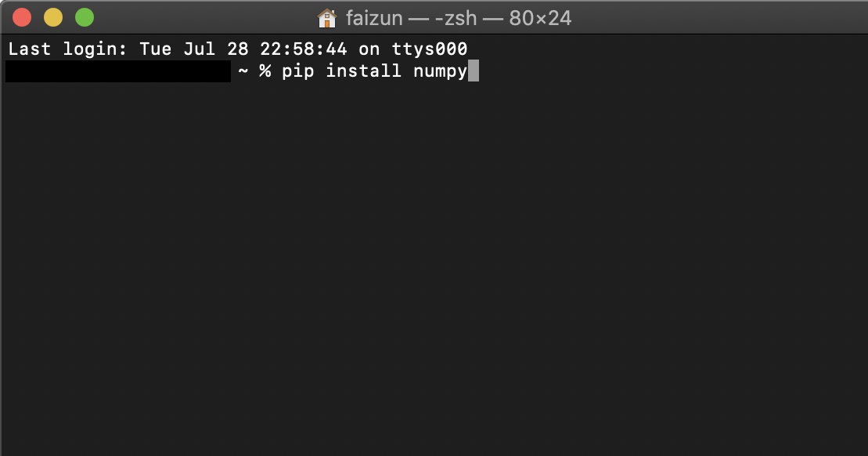The height and width of the screenshot is (456, 868).
Task: Click the ~ tilde directory indicator
Action: tap(243, 71)
